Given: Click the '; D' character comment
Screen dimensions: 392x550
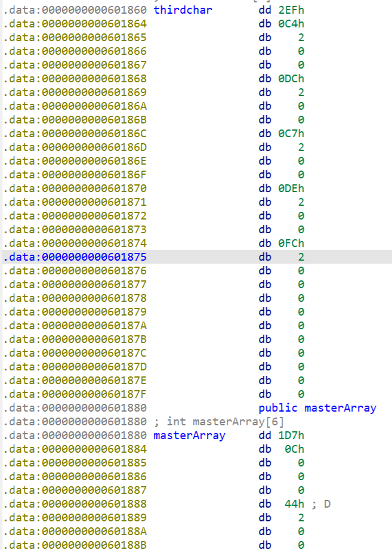Looking at the screenshot, I should [x=322, y=504].
